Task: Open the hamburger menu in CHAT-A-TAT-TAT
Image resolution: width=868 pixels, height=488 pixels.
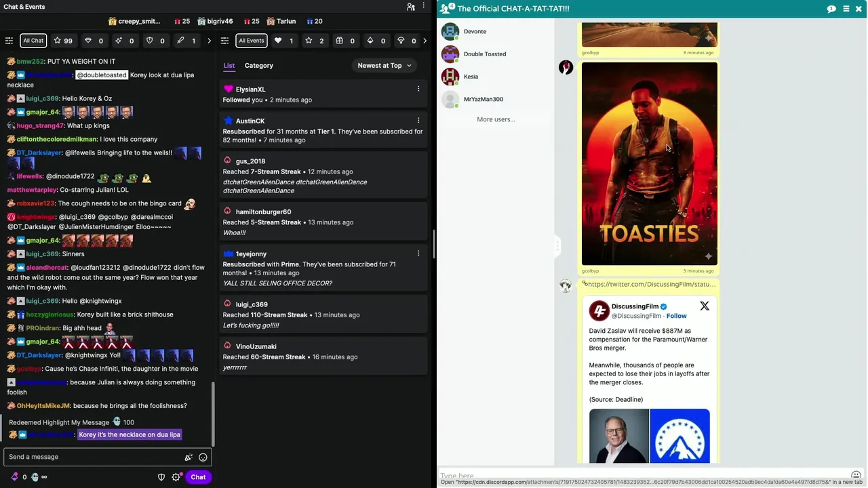Action: (x=846, y=9)
